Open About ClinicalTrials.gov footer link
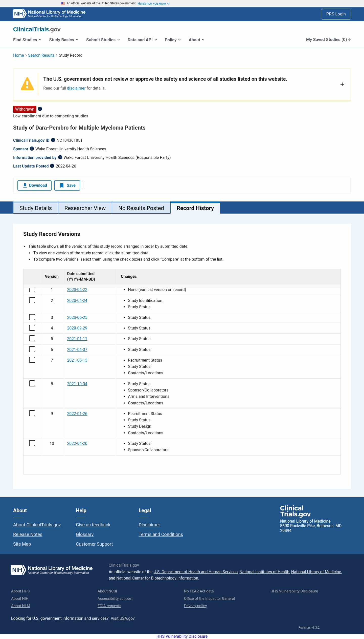 point(37,525)
